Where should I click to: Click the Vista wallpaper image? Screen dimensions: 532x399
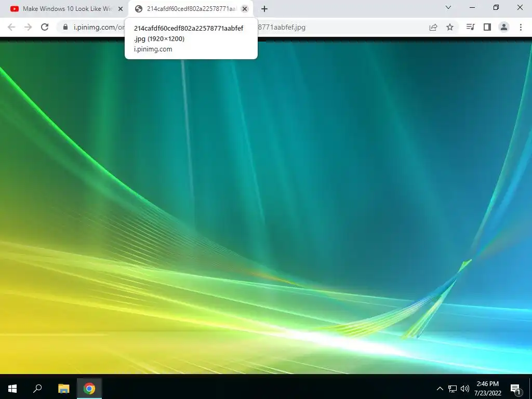[266, 208]
